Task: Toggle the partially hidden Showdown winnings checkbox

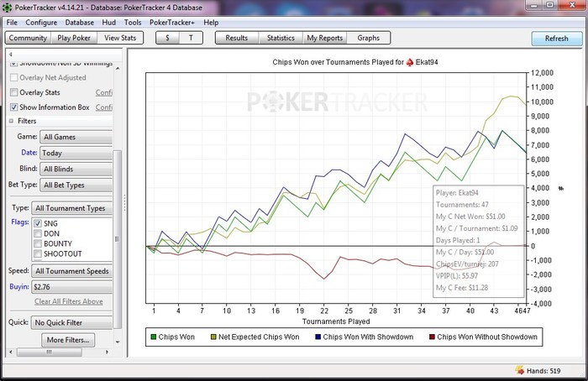Action: [14, 64]
